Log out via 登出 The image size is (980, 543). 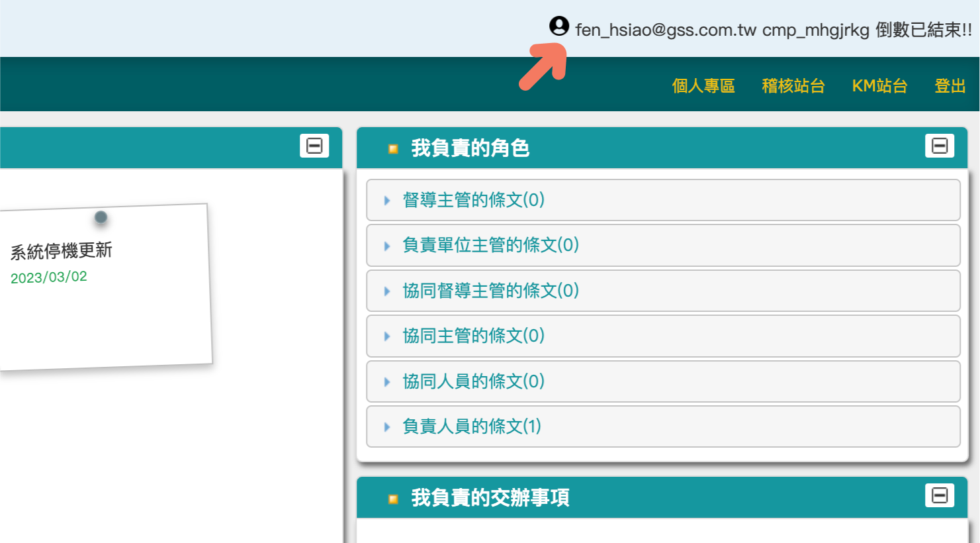pos(950,86)
